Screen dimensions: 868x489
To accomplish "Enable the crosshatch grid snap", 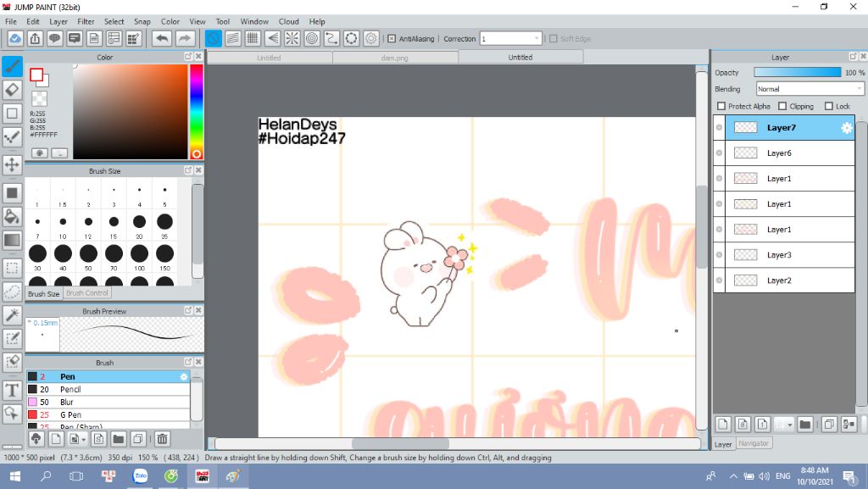I will [253, 38].
